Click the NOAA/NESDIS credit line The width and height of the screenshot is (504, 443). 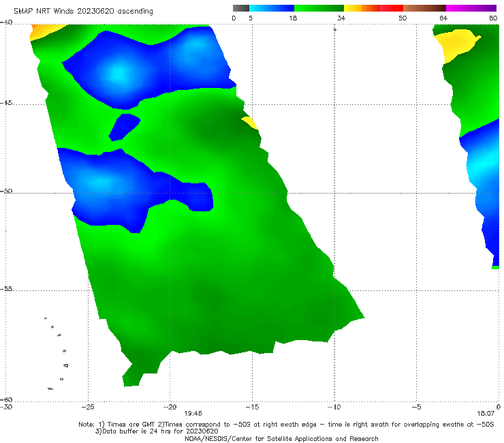point(281,438)
